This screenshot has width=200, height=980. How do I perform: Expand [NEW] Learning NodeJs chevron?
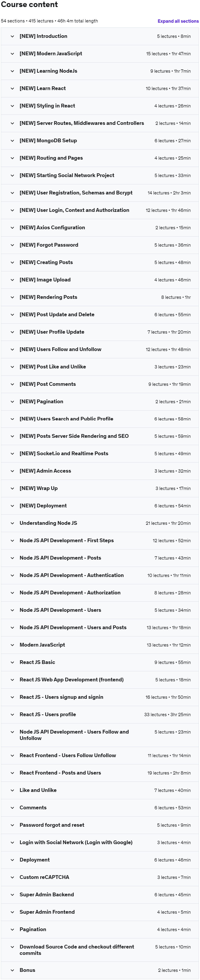[12, 71]
